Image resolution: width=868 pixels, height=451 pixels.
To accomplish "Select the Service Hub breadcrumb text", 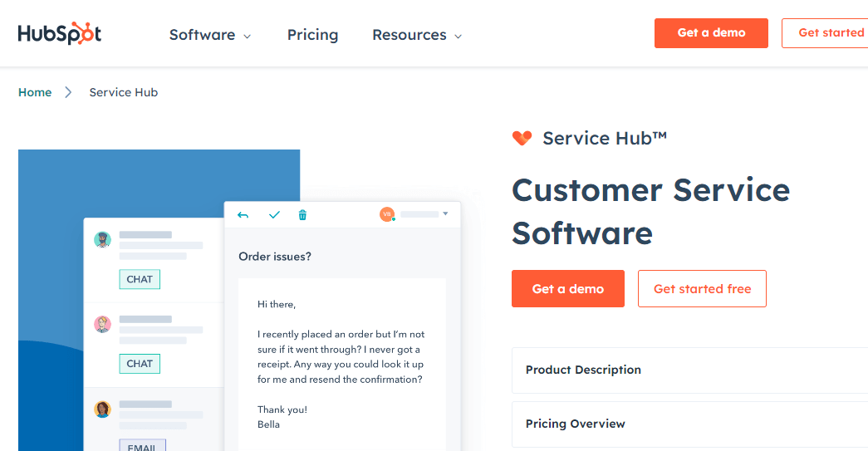I will tap(124, 92).
